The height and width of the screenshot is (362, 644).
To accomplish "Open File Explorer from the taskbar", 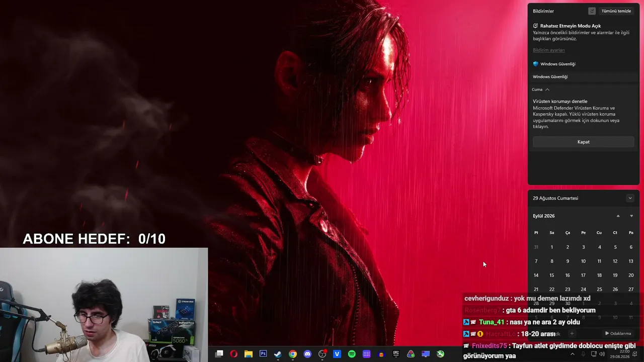I will click(248, 354).
